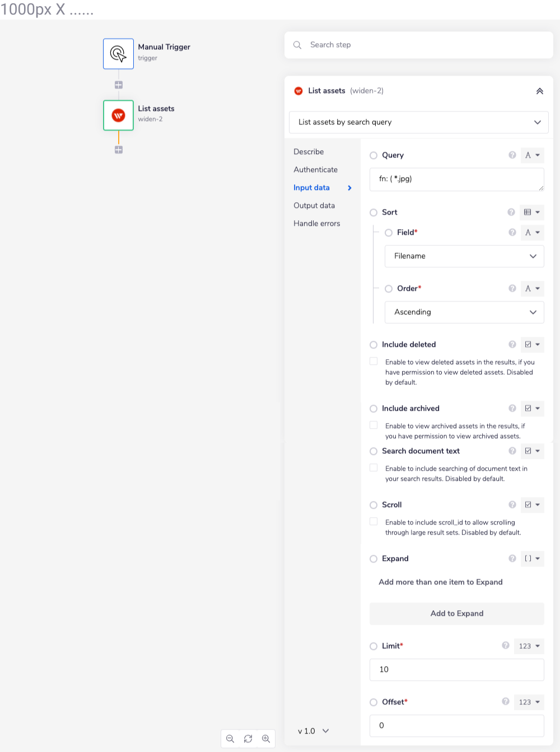Enable the Include deleted checkbox

click(374, 362)
